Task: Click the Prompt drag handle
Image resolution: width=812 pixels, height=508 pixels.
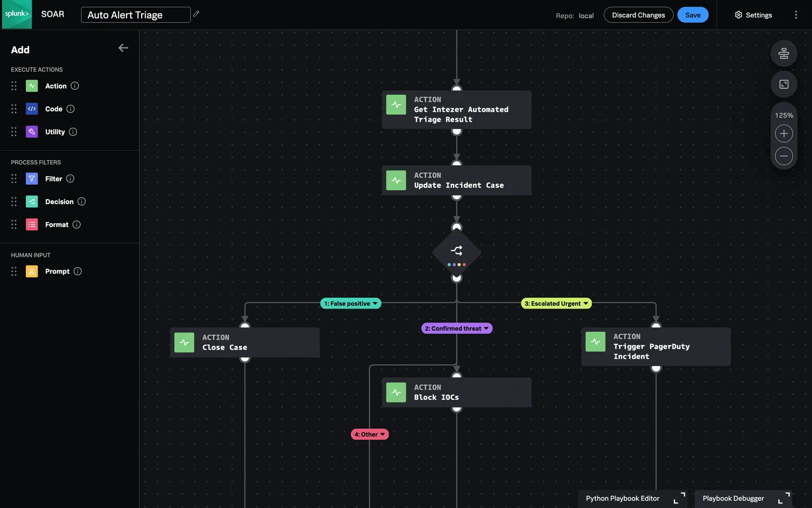Action: coord(14,271)
